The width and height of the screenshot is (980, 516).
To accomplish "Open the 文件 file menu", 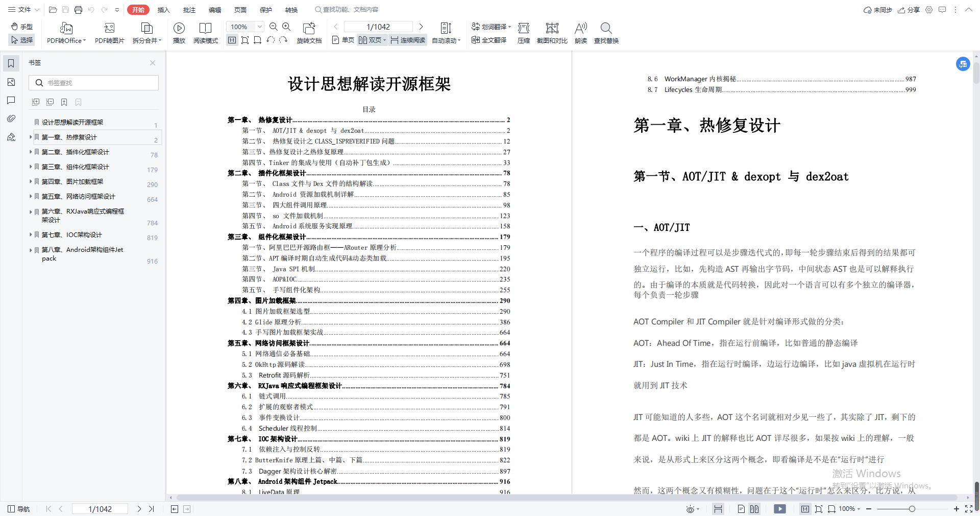I will pyautogui.click(x=23, y=10).
